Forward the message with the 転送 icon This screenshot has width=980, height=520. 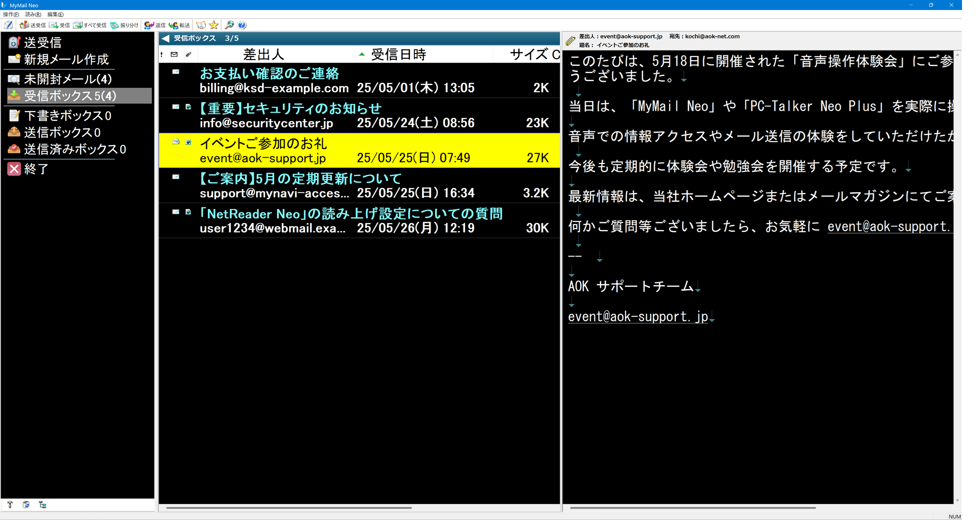(x=175, y=25)
